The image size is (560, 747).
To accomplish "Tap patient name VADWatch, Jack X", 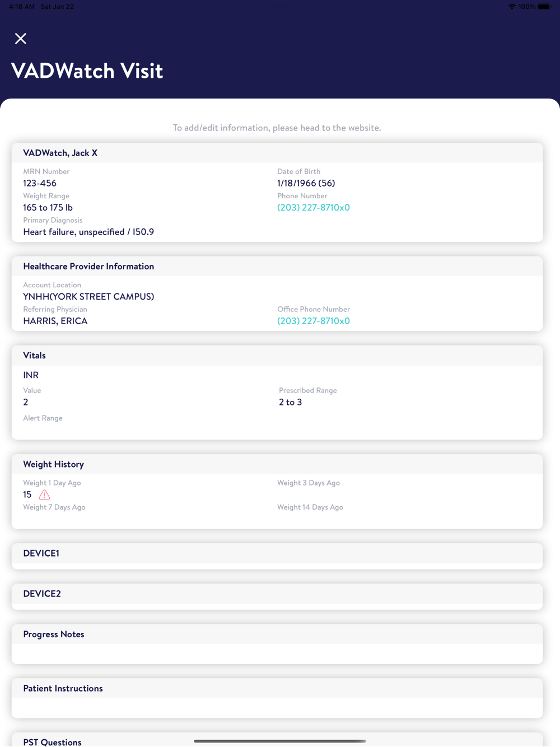I will coord(60,153).
